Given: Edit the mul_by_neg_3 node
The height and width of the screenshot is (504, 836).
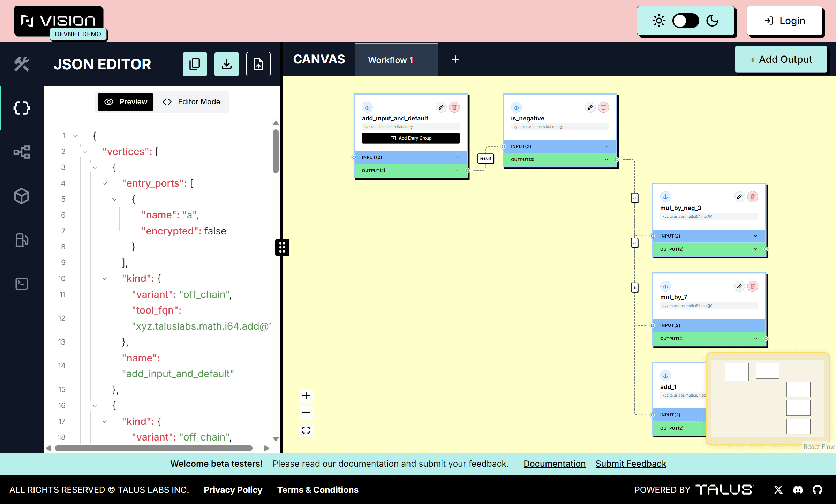Looking at the screenshot, I should tap(739, 197).
